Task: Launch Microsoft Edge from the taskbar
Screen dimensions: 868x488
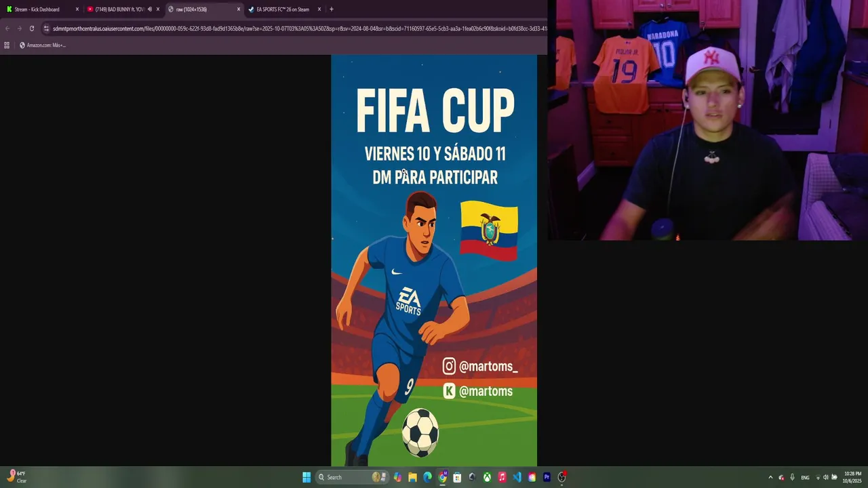Action: [x=427, y=477]
